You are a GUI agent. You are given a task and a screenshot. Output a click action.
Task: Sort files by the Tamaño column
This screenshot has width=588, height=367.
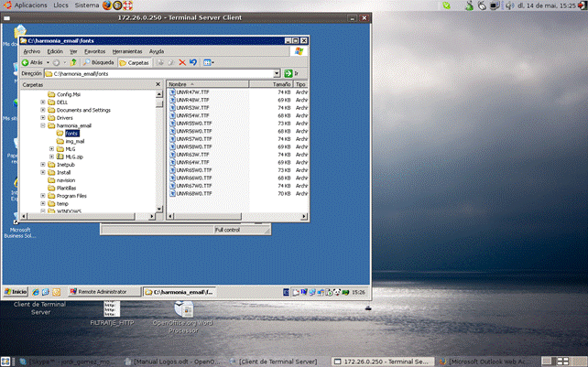coord(281,83)
